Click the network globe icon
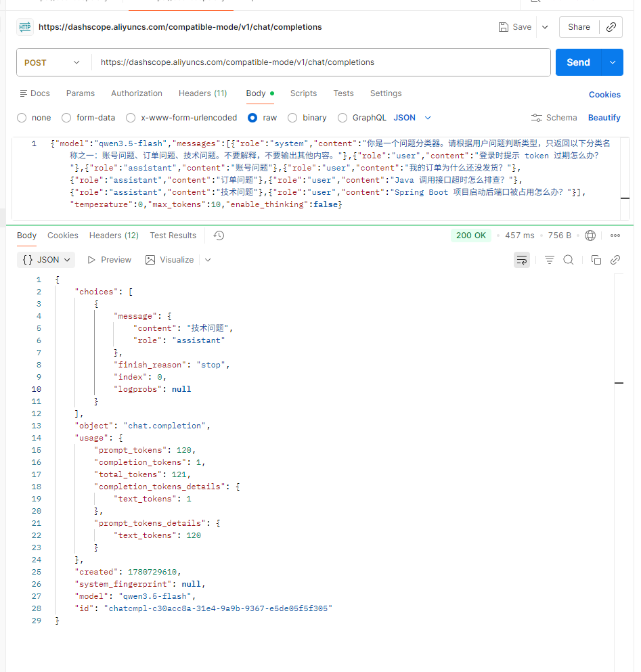The height and width of the screenshot is (672, 641). 590,236
